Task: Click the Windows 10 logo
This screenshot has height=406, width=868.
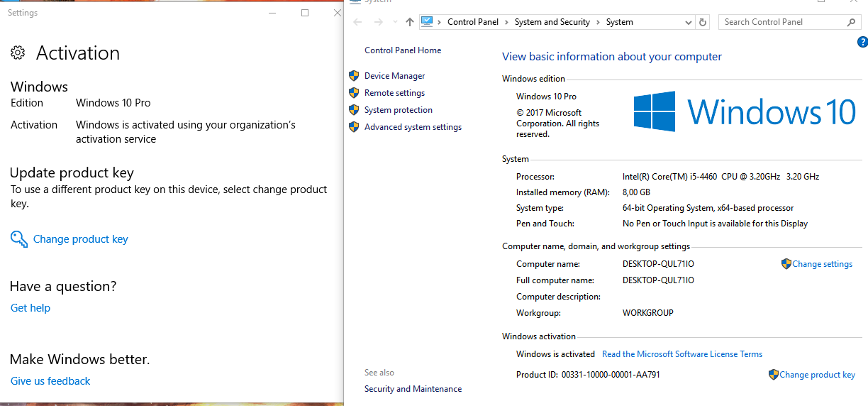Action: click(x=745, y=111)
